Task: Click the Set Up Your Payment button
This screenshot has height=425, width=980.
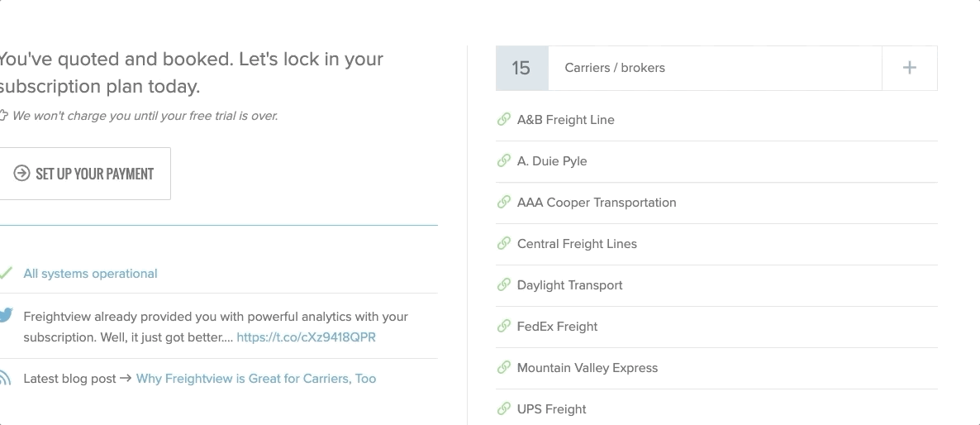Action: point(83,174)
